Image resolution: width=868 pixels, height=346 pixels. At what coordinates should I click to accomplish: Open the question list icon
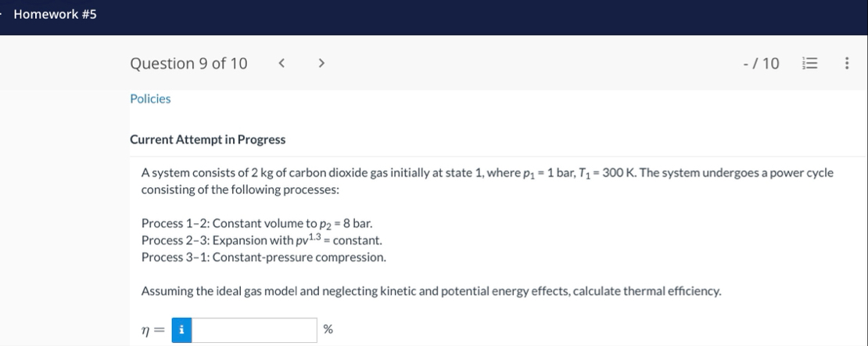tap(809, 63)
